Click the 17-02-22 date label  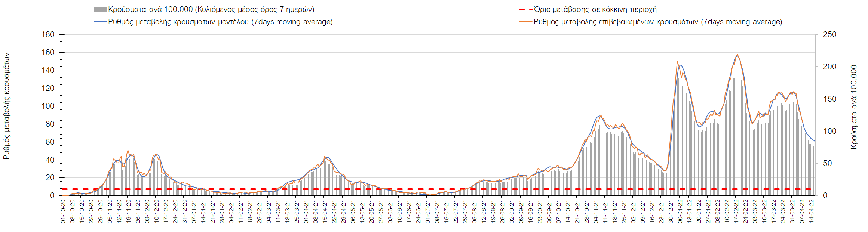pos(736,211)
